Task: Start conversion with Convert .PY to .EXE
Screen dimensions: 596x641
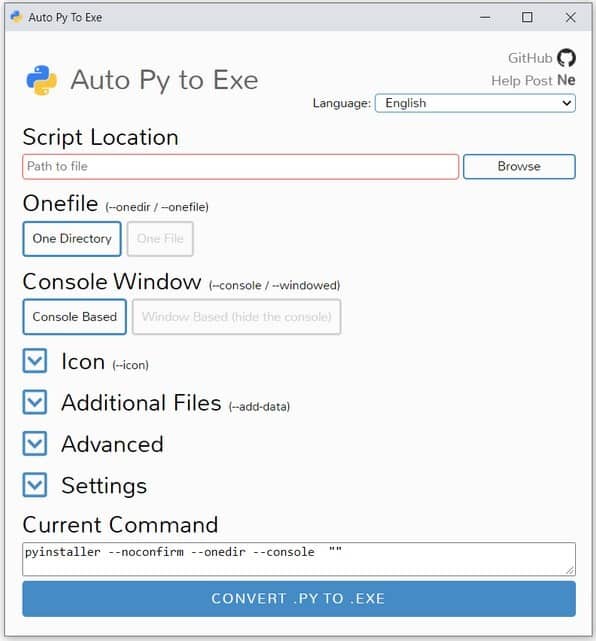Action: pyautogui.click(x=299, y=598)
